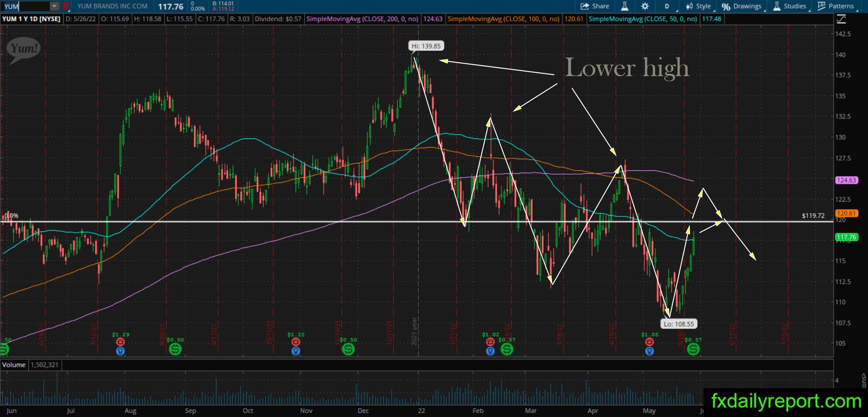Viewport: 868px width, 417px height.
Task: Select the August $0.50 dividend icon
Action: tap(175, 349)
